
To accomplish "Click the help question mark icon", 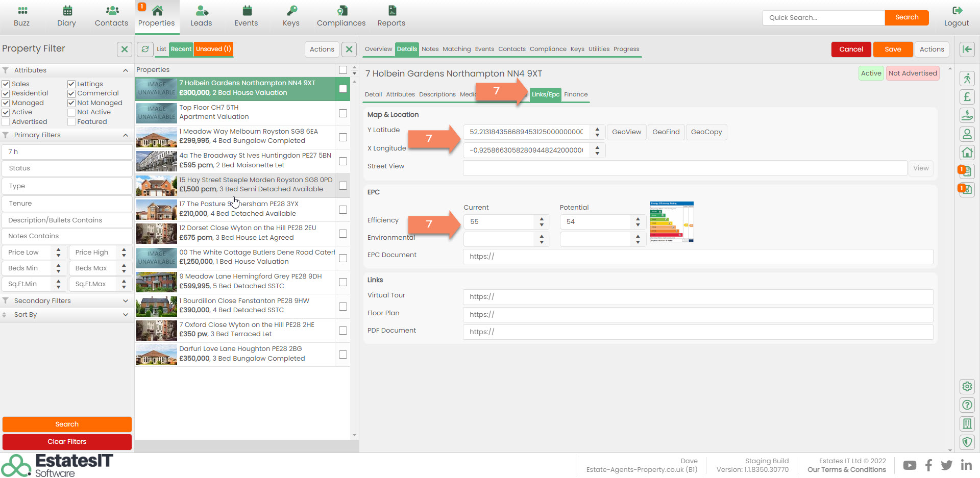I will coord(967,405).
